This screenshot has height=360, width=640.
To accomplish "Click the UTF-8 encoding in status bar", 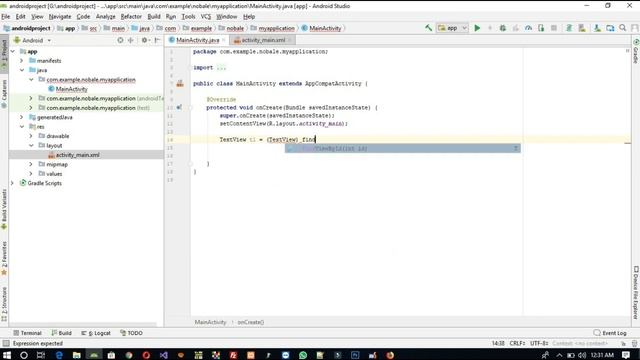I will pos(539,344).
